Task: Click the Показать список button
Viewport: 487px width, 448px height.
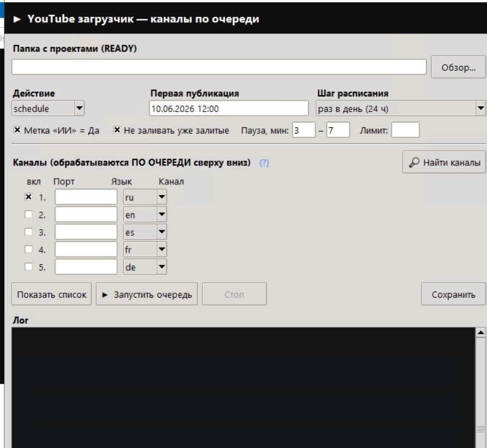Action: click(x=51, y=294)
